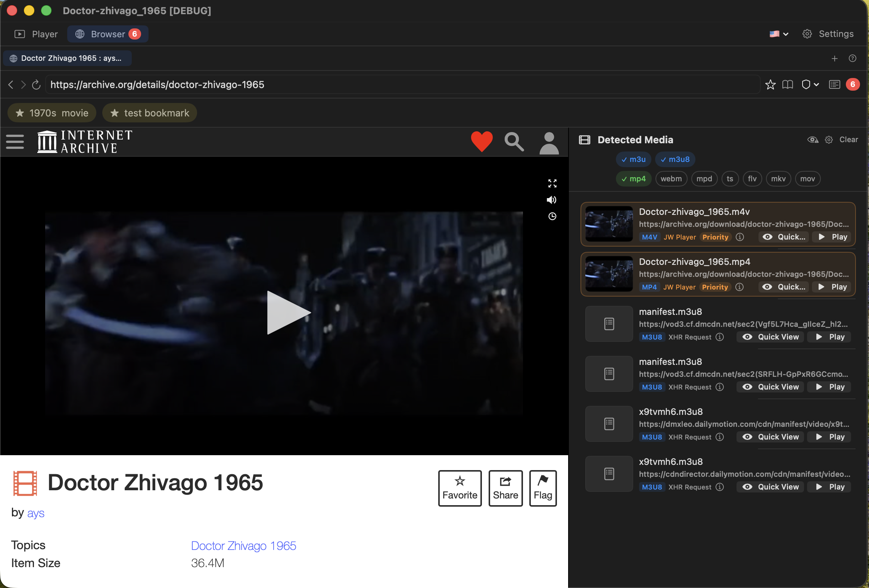Enter fullscreen on the video player
The width and height of the screenshot is (869, 588).
[552, 183]
